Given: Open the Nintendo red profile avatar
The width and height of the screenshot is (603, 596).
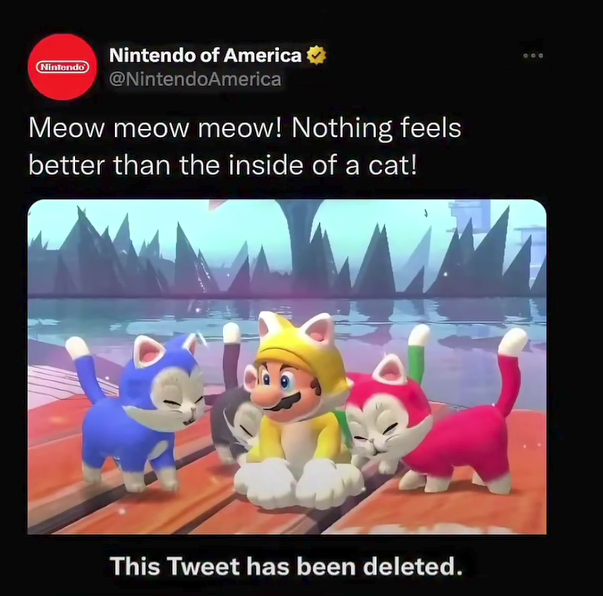Looking at the screenshot, I should coord(63,67).
